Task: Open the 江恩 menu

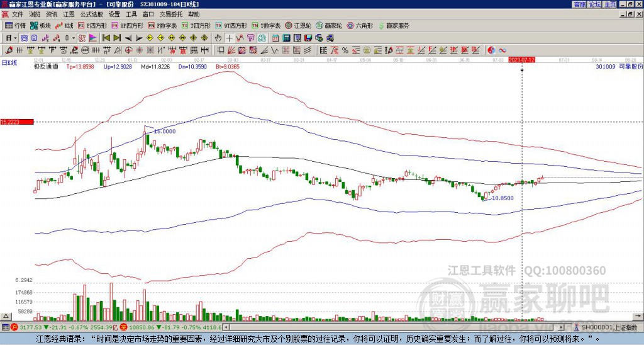Action: click(69, 14)
